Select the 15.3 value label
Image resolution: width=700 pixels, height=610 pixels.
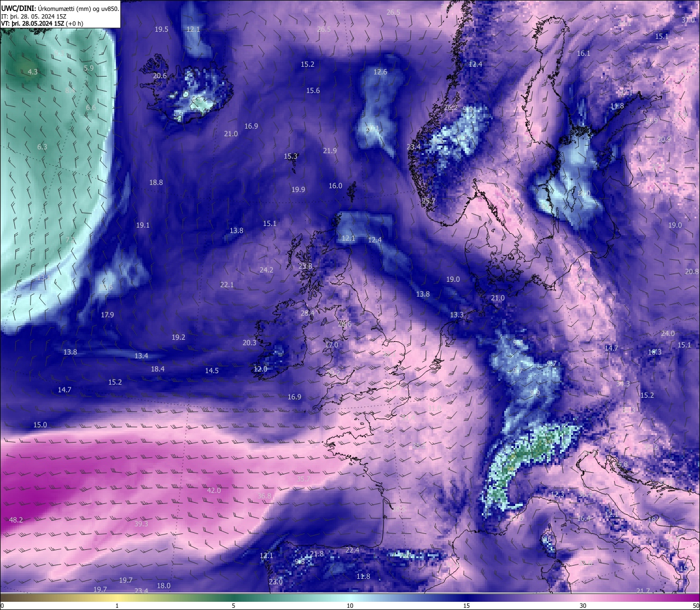tap(290, 156)
